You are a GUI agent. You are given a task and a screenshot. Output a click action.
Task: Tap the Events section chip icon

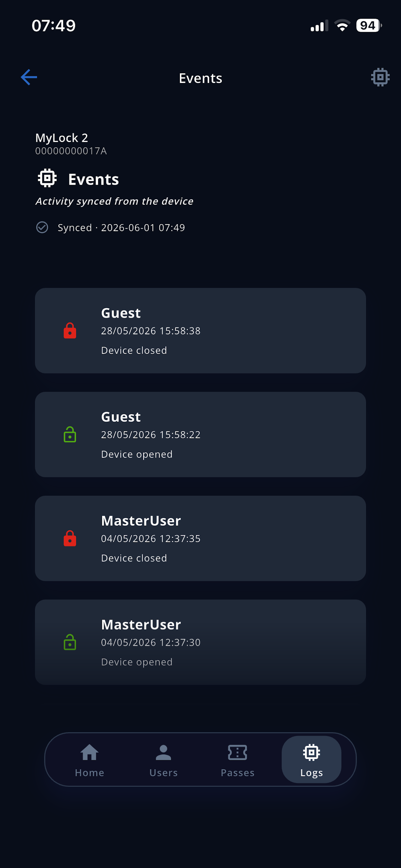(x=47, y=178)
